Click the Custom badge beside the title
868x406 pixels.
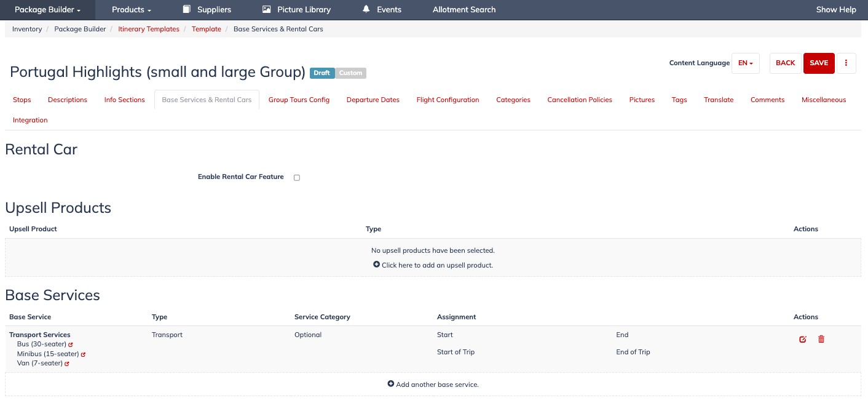[350, 73]
